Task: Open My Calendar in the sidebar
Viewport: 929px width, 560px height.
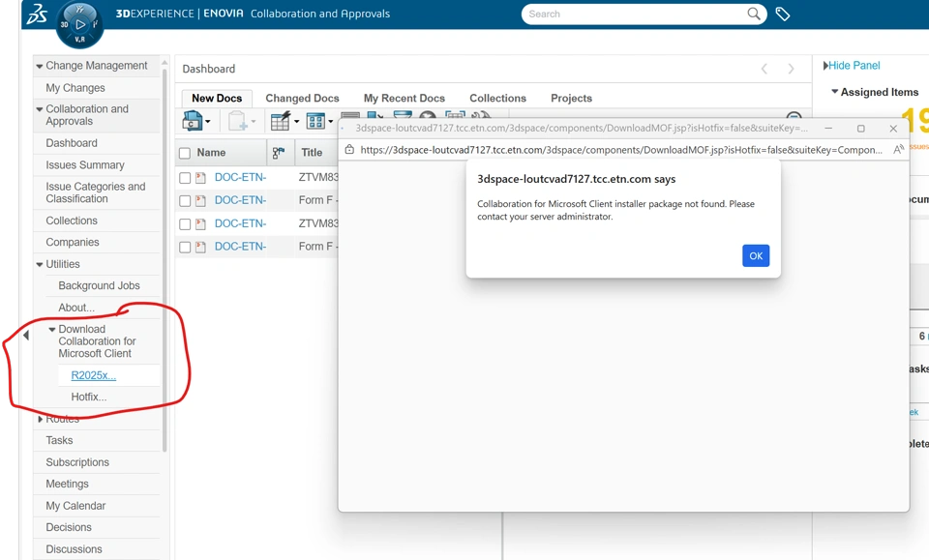Action: tap(75, 506)
